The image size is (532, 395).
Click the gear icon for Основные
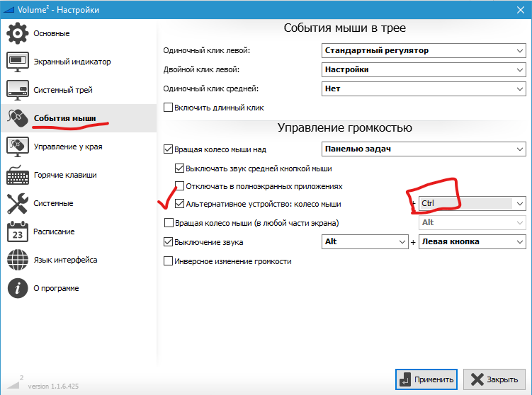coord(17,33)
